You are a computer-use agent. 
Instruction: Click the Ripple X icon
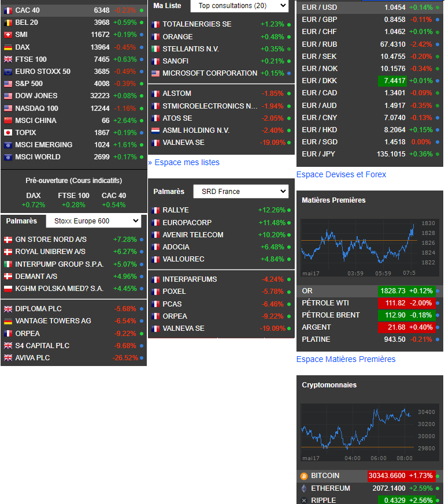304,501
